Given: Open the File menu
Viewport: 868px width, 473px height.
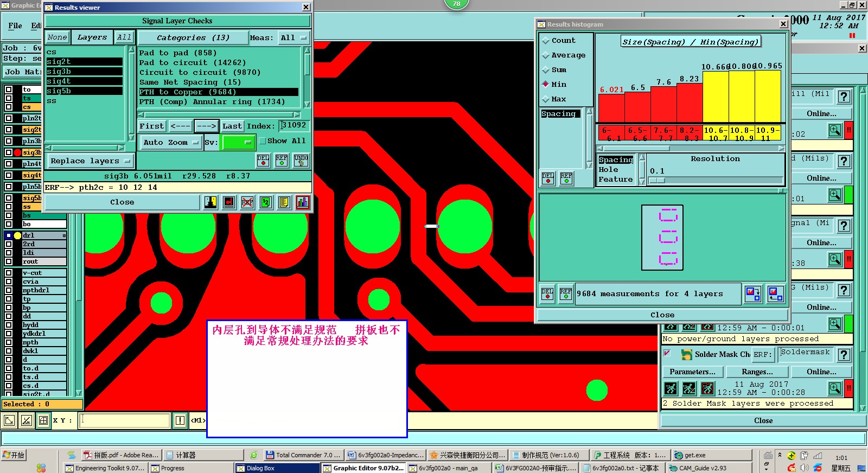Looking at the screenshot, I should tap(15, 25).
